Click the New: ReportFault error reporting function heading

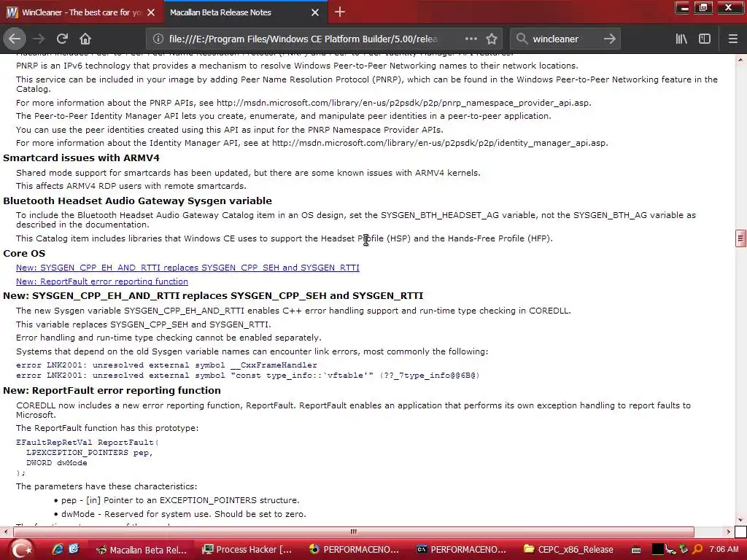[112, 391]
